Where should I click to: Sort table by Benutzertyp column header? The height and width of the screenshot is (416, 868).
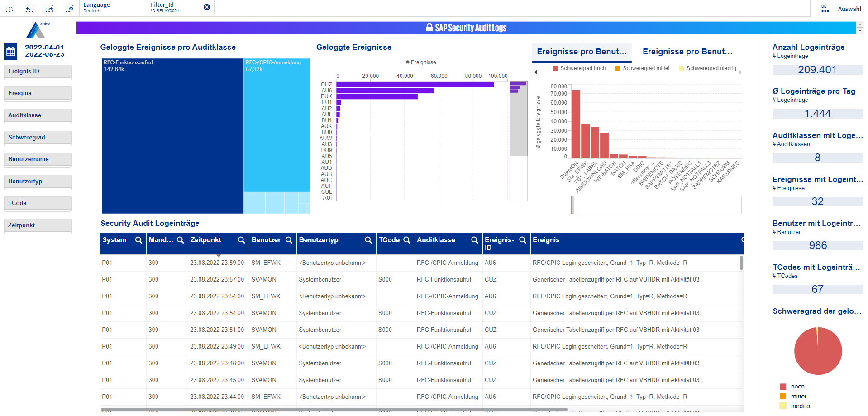coord(319,240)
